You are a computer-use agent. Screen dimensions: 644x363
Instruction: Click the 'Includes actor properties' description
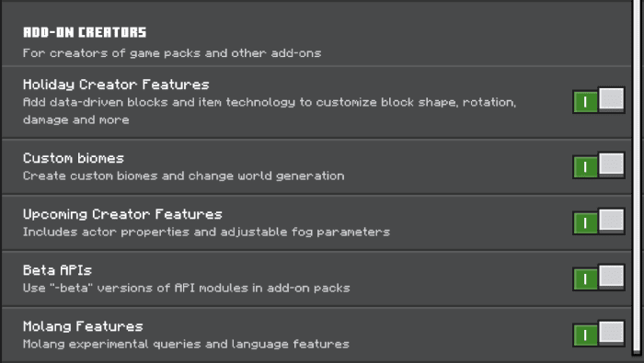pos(206,233)
